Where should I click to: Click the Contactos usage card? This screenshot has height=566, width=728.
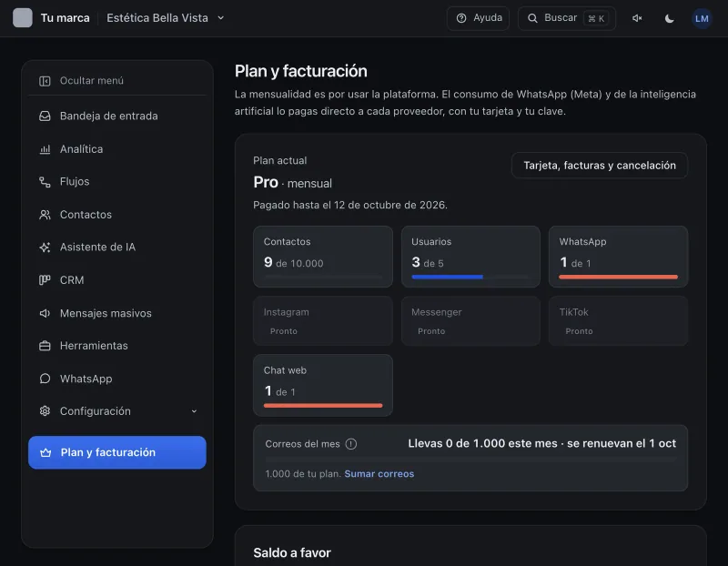click(x=323, y=257)
